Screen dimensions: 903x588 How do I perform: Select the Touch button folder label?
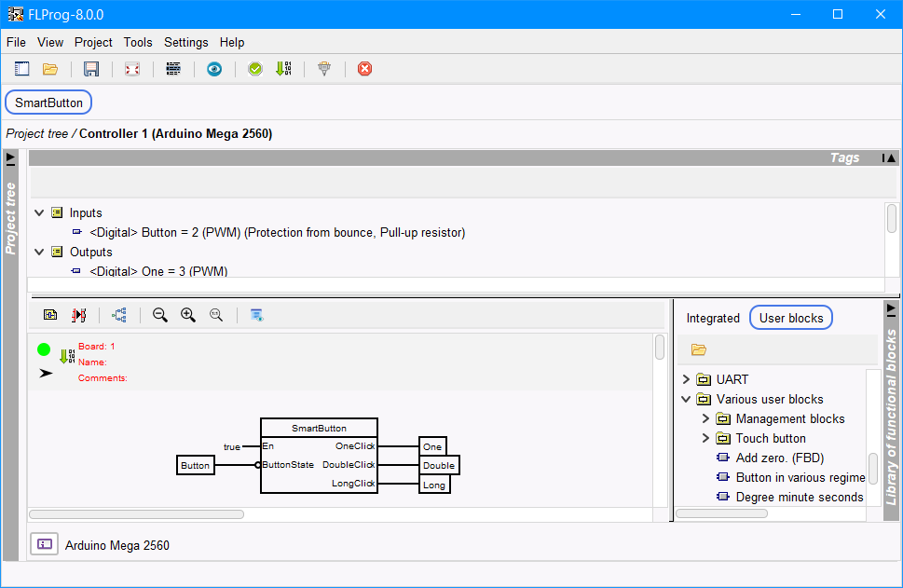pos(771,438)
